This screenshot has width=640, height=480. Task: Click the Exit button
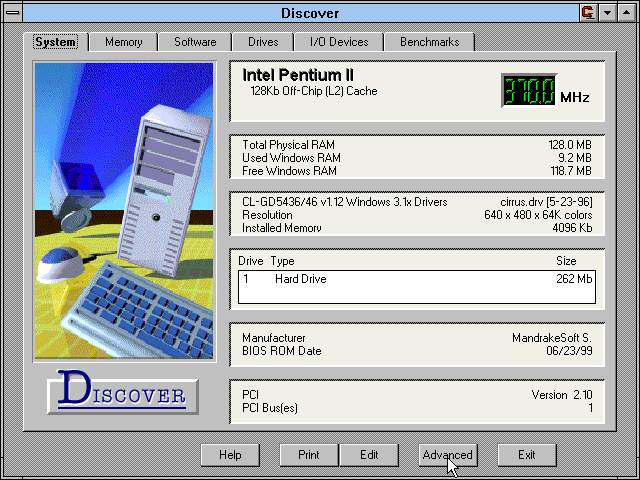[527, 455]
